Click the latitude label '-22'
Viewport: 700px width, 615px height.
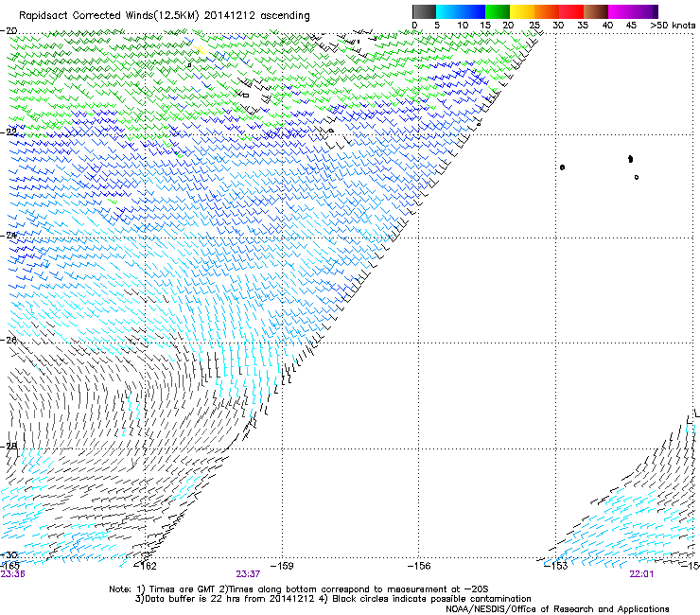click(9, 132)
